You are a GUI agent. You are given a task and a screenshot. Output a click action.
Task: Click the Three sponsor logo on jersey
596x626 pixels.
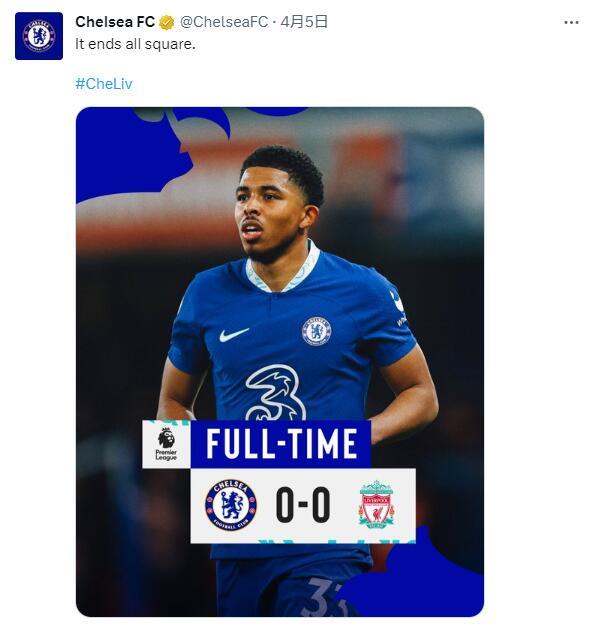pos(275,392)
